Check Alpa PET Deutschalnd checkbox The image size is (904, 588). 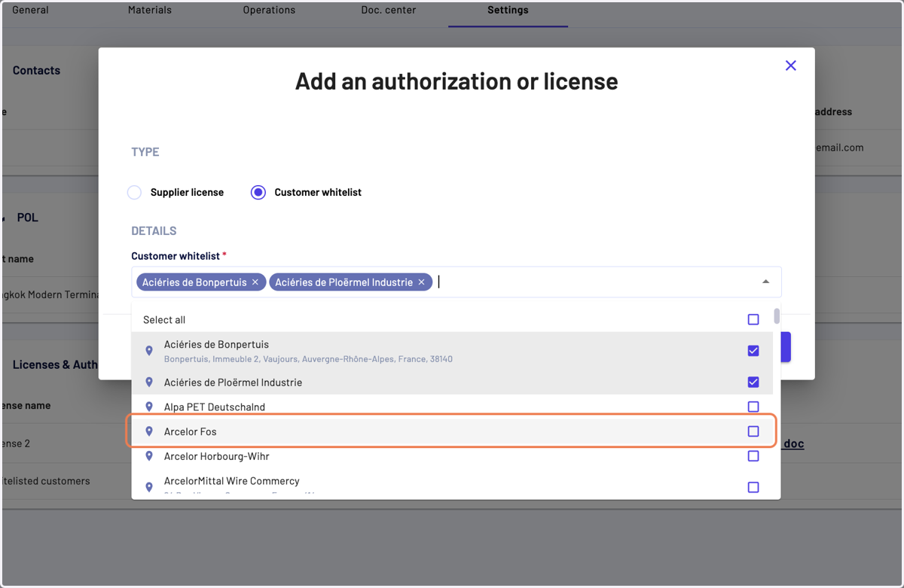point(753,407)
